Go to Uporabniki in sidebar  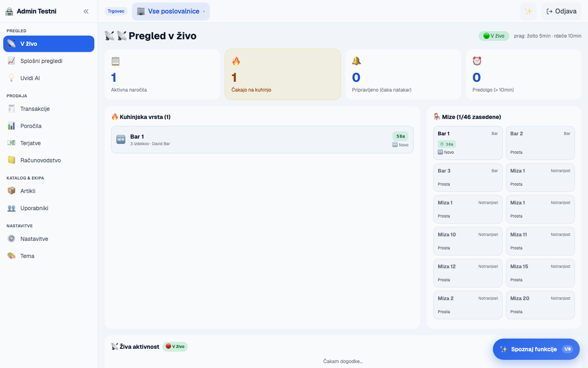(x=49, y=208)
